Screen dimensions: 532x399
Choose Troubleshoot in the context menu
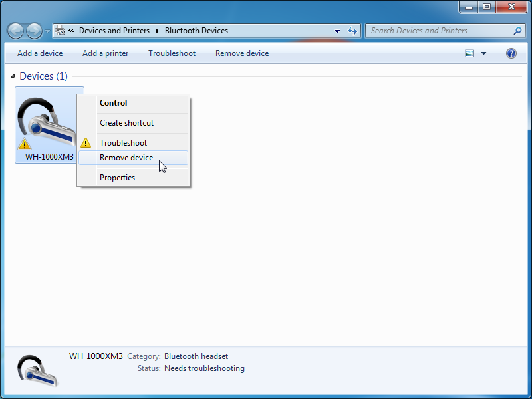click(134, 143)
